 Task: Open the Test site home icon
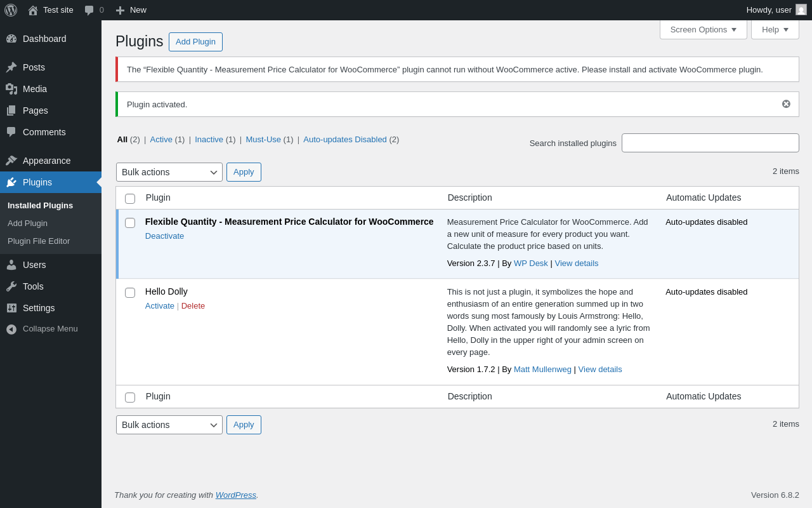(x=33, y=10)
